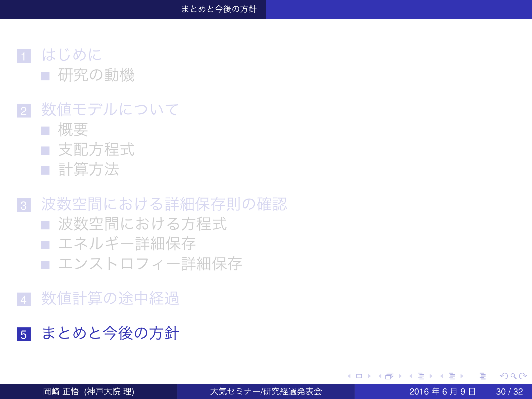The image size is (532, 399).
Task: Go to subsection 支配方程式
Action: tap(96, 150)
